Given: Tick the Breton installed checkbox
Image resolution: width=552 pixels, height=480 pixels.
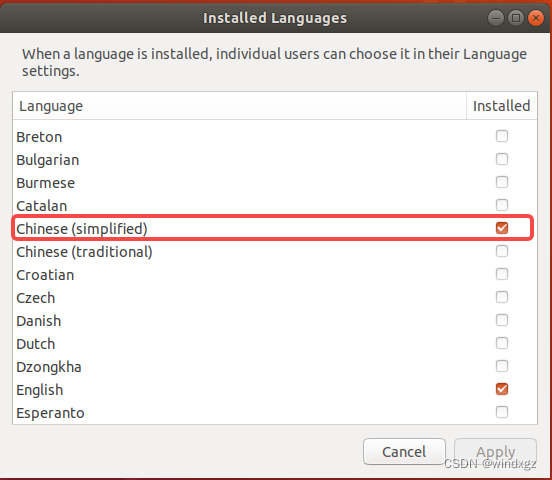Looking at the screenshot, I should (x=502, y=136).
